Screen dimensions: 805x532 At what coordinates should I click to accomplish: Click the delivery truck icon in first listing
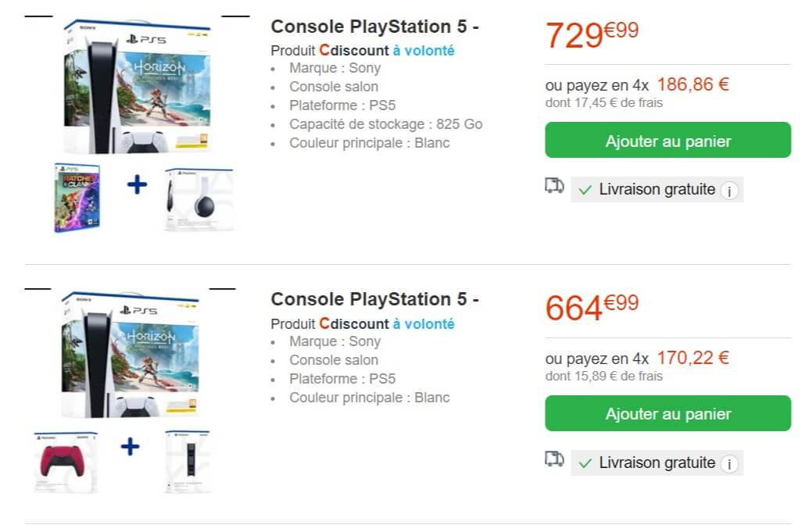click(554, 186)
